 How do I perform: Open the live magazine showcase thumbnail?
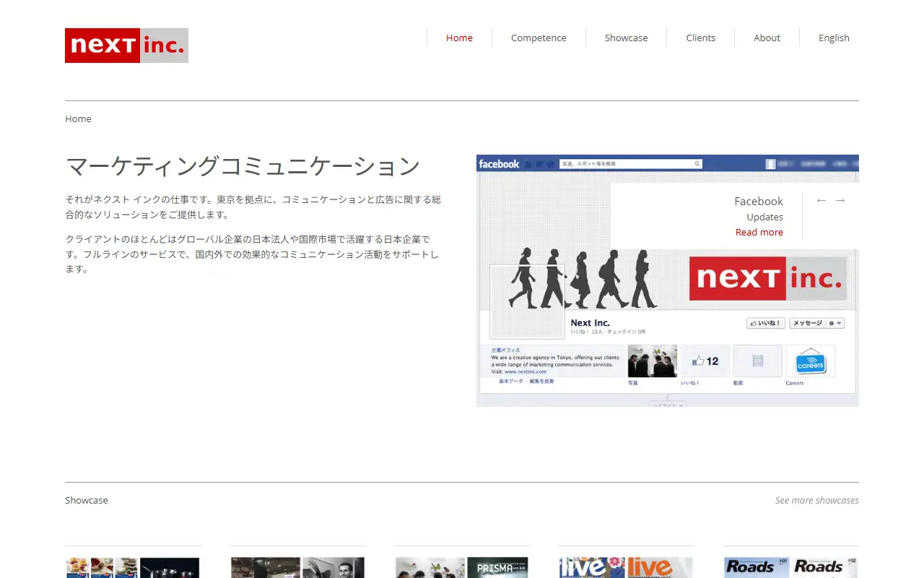tap(626, 567)
